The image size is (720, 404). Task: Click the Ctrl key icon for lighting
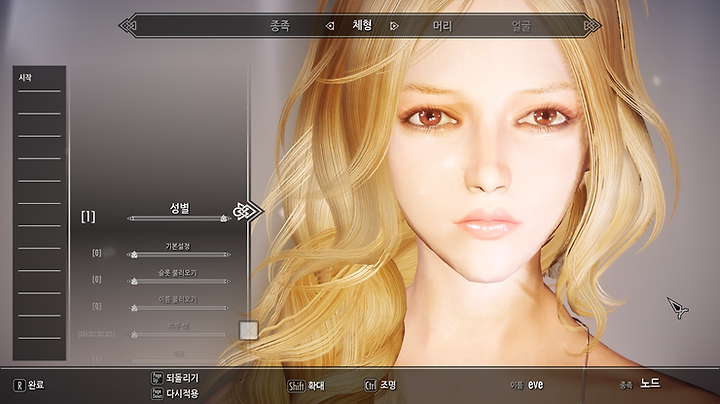[370, 385]
